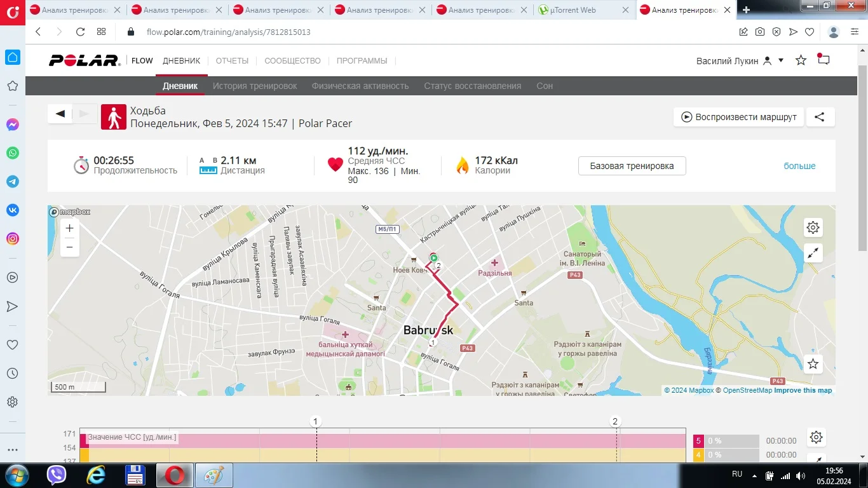The image size is (868, 488).
Task: Open Viber from the taskbar
Action: pos(57,475)
